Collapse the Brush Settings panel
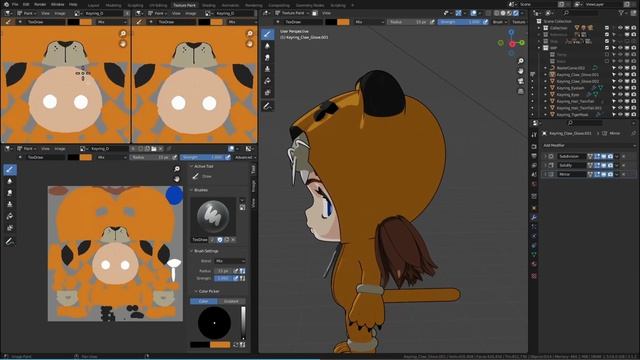 coord(191,251)
